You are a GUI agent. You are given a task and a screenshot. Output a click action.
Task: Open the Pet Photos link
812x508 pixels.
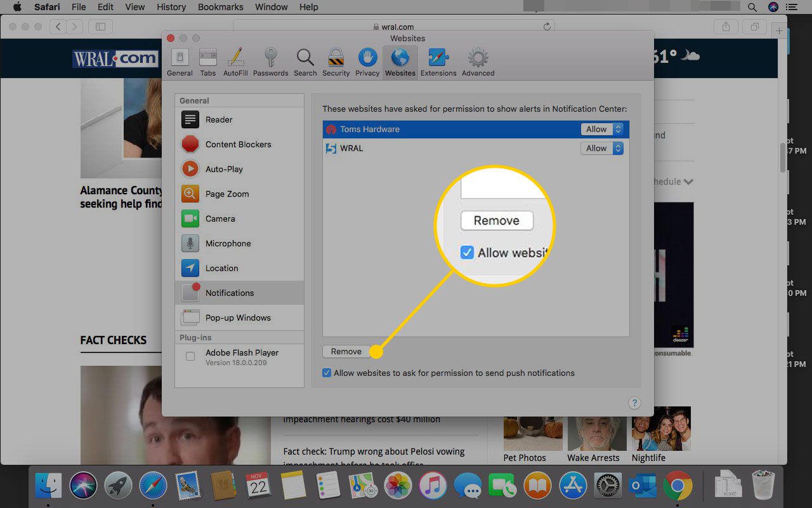click(524, 457)
